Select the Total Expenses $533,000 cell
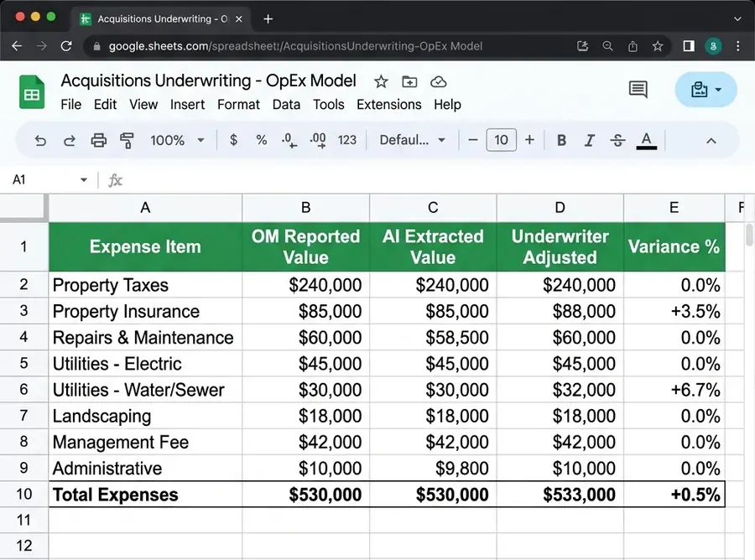This screenshot has width=755, height=560. click(x=560, y=494)
